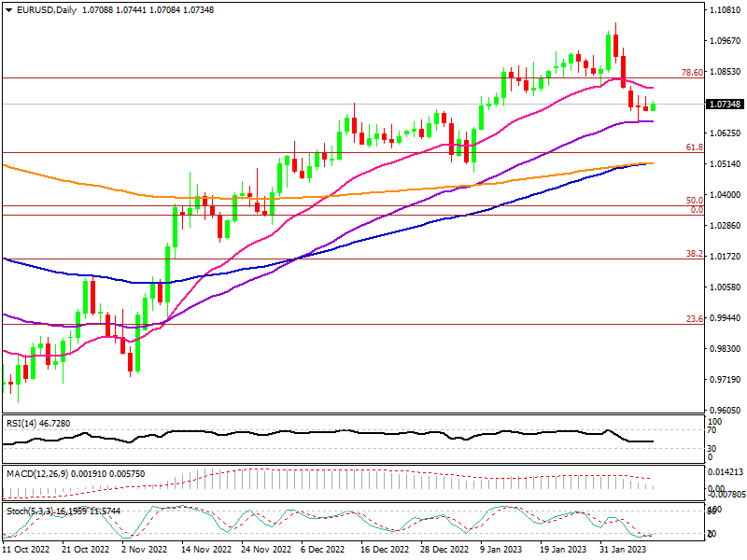Click the 38.2 Fibonacci level label
This screenshot has height=560, width=747.
click(694, 254)
